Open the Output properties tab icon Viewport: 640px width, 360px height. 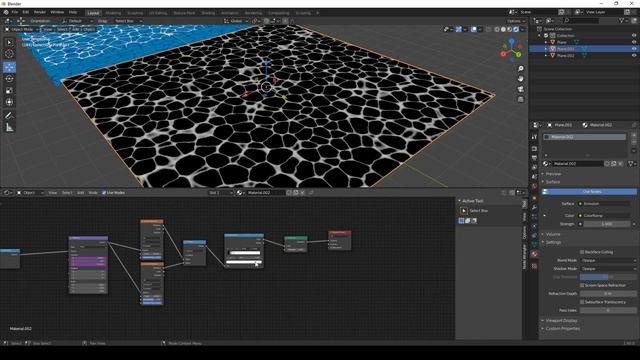[534, 158]
